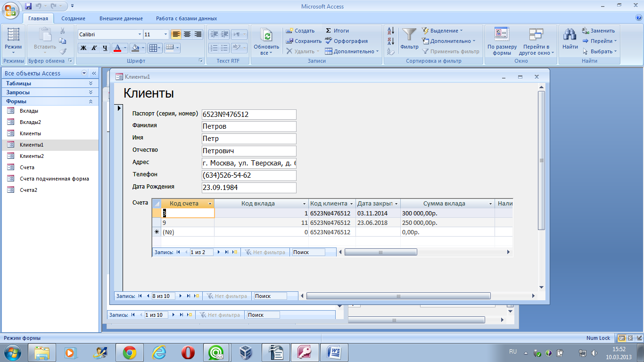This screenshot has width=644, height=362.
Task: Click the Help question mark icon
Action: 639,18
